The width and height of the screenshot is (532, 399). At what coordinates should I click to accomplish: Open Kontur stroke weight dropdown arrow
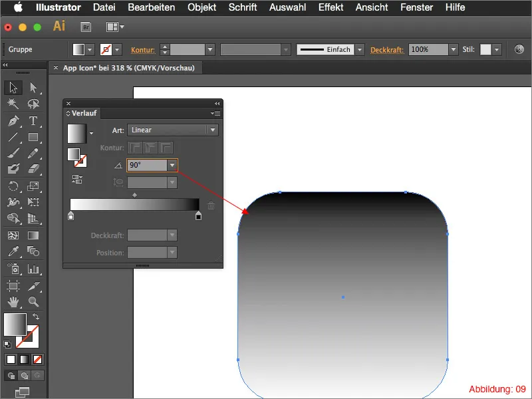[x=210, y=49]
